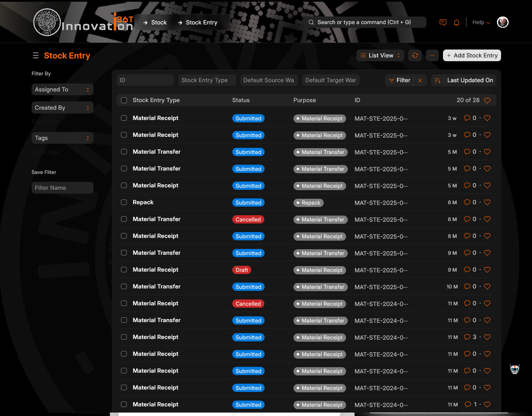Check the select-all checkbox in header row
532x416 pixels.
tap(124, 100)
